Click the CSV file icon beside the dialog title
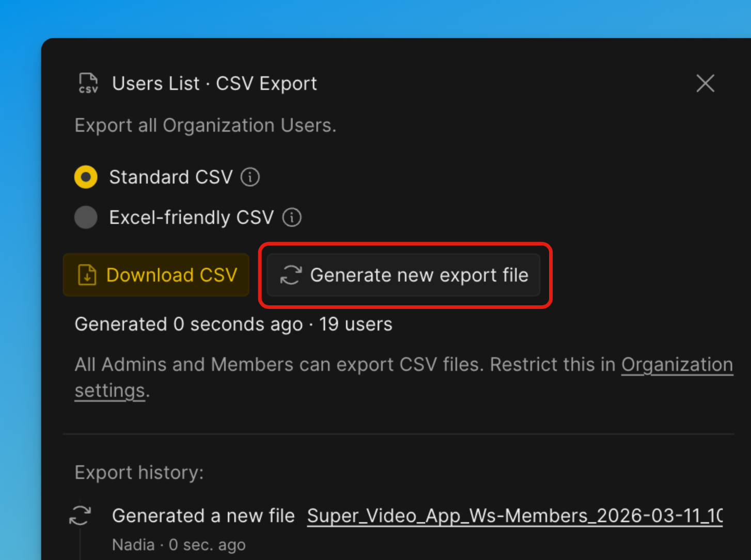Viewport: 751px width, 560px height. point(88,83)
